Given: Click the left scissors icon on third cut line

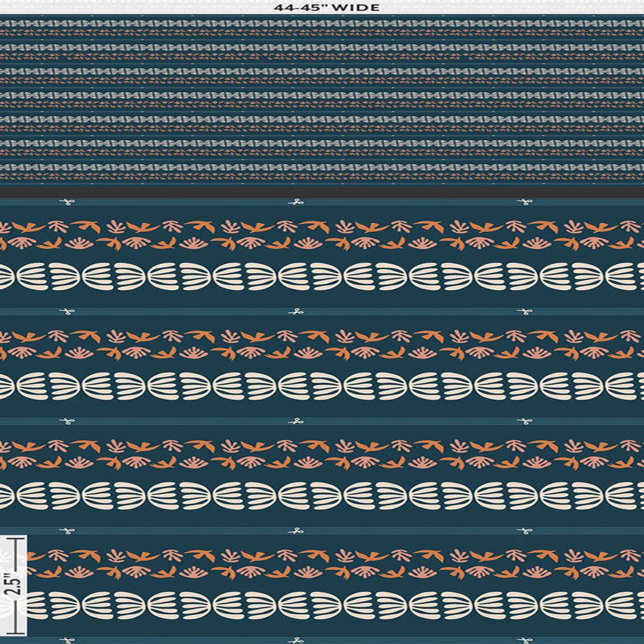Looking at the screenshot, I should click(67, 421).
